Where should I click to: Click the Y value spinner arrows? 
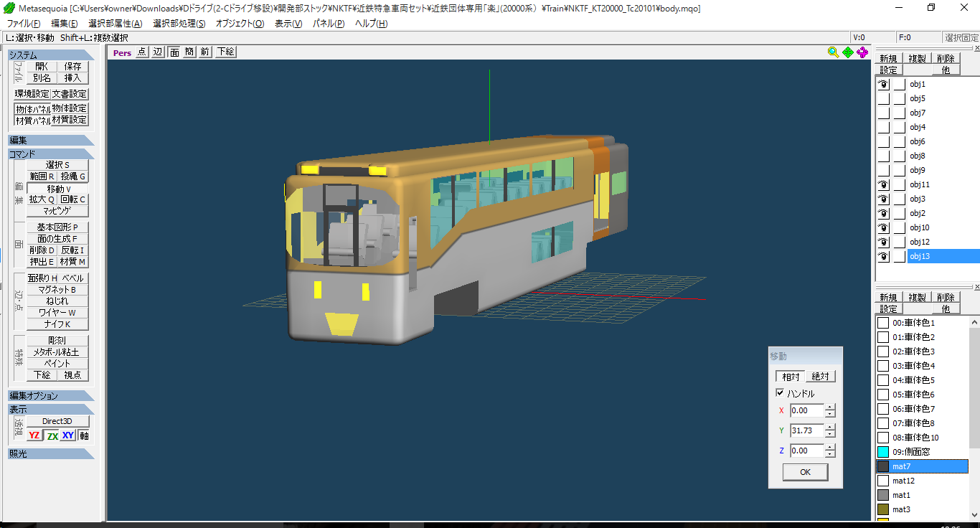[830, 430]
